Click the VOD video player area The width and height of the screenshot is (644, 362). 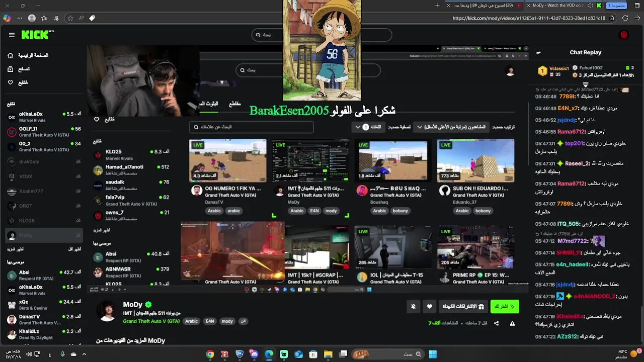pos(307,168)
